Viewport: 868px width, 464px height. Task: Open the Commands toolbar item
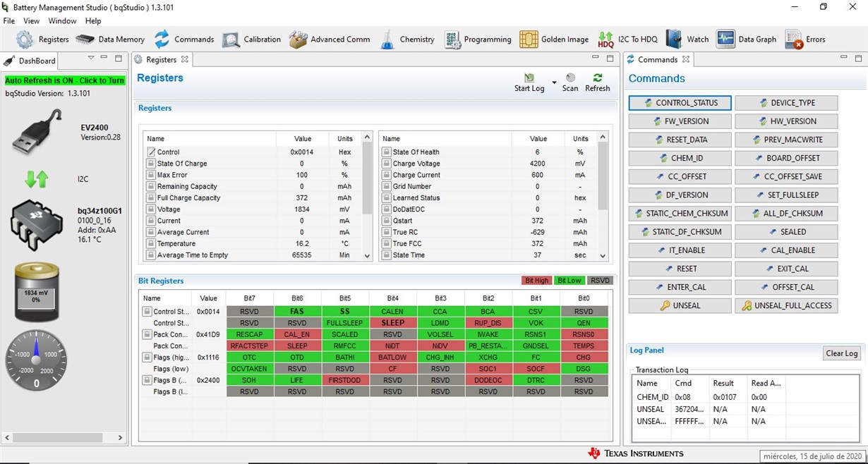click(184, 39)
